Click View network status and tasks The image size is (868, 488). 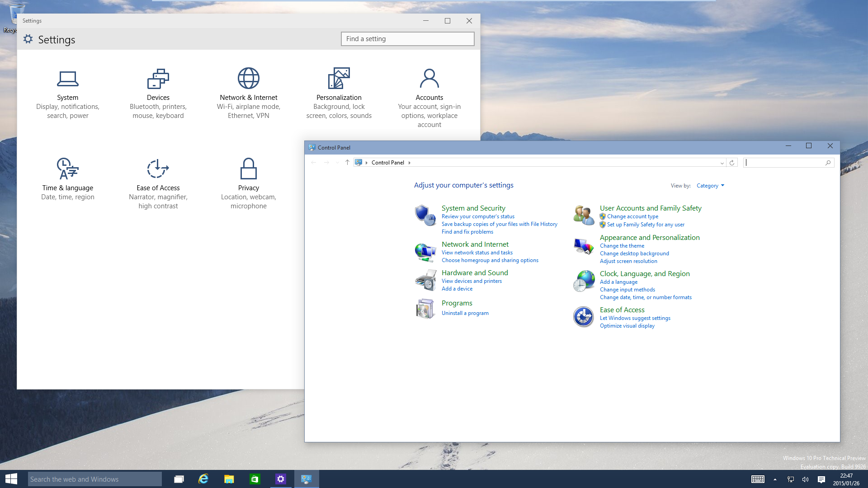pyautogui.click(x=477, y=253)
